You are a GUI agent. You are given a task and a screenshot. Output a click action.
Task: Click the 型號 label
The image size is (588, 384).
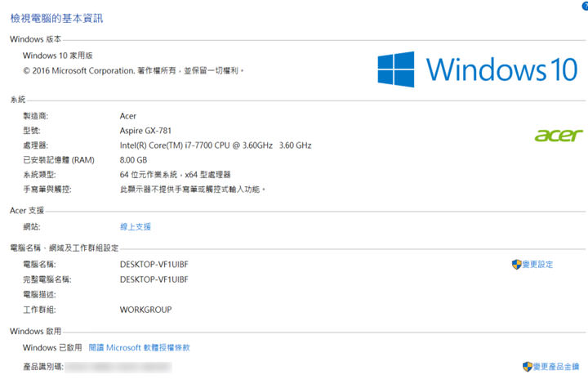coord(32,131)
